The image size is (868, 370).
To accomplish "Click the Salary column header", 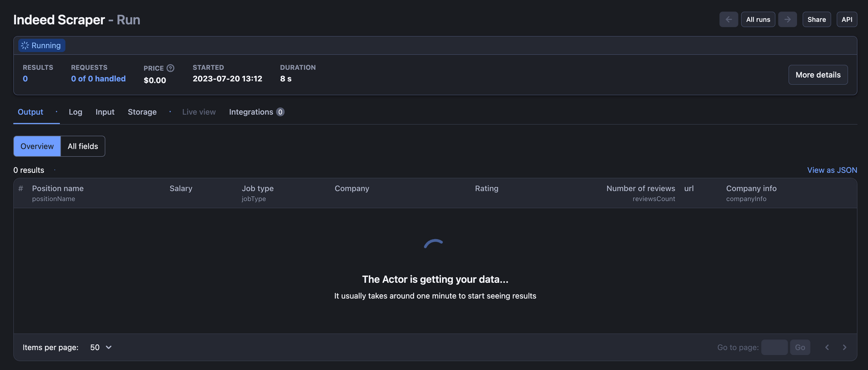I will click(181, 188).
